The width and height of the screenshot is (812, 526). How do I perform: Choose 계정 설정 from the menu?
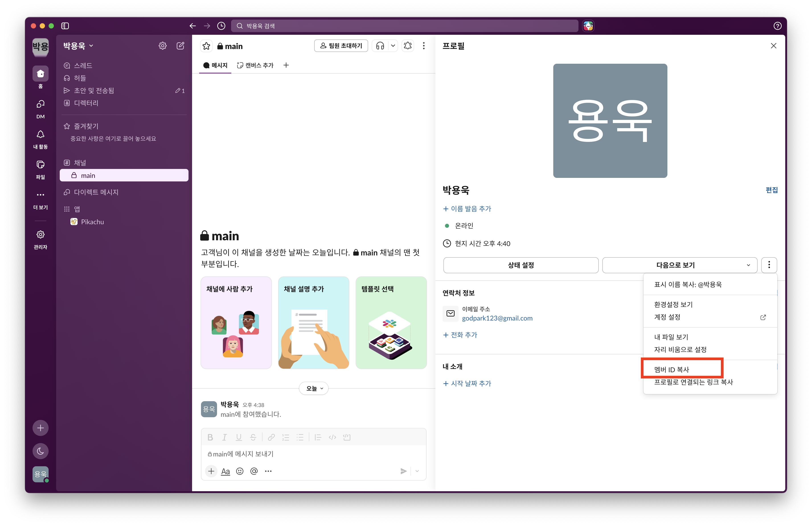pos(710,317)
